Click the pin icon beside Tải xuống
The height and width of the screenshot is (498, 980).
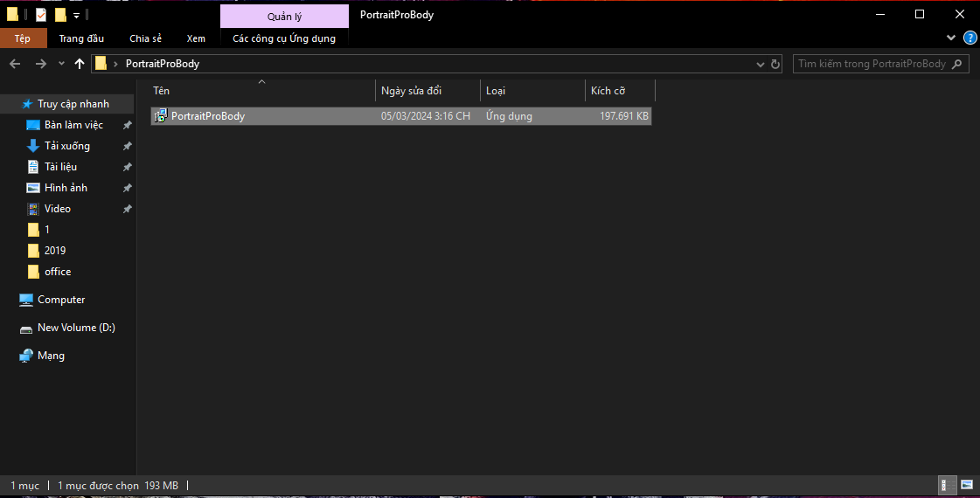[x=127, y=146]
